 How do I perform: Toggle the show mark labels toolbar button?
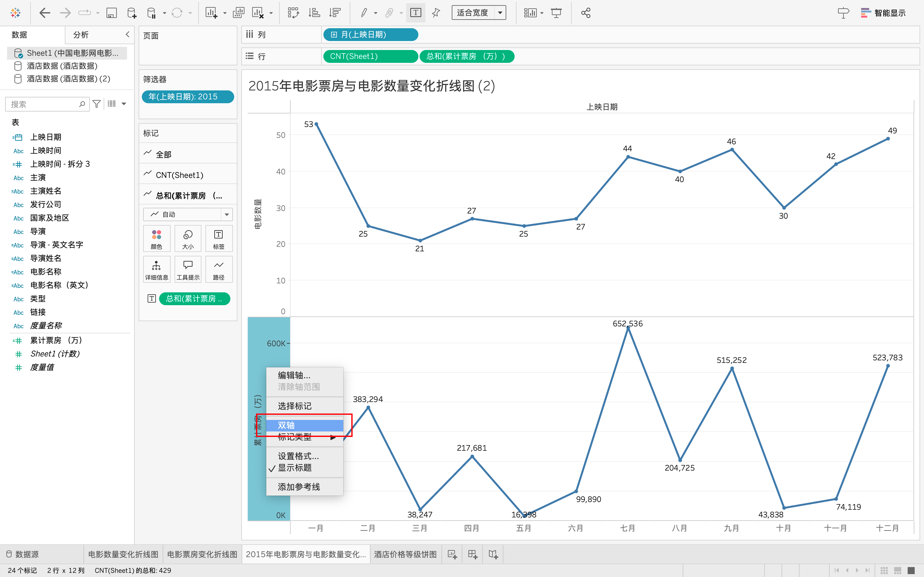pyautogui.click(x=415, y=13)
